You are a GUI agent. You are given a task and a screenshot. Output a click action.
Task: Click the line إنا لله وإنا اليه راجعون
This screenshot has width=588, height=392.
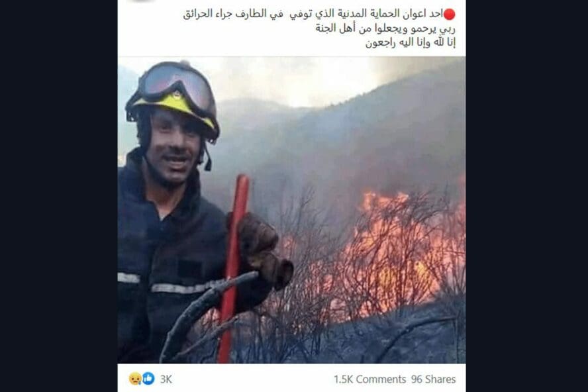411,42
